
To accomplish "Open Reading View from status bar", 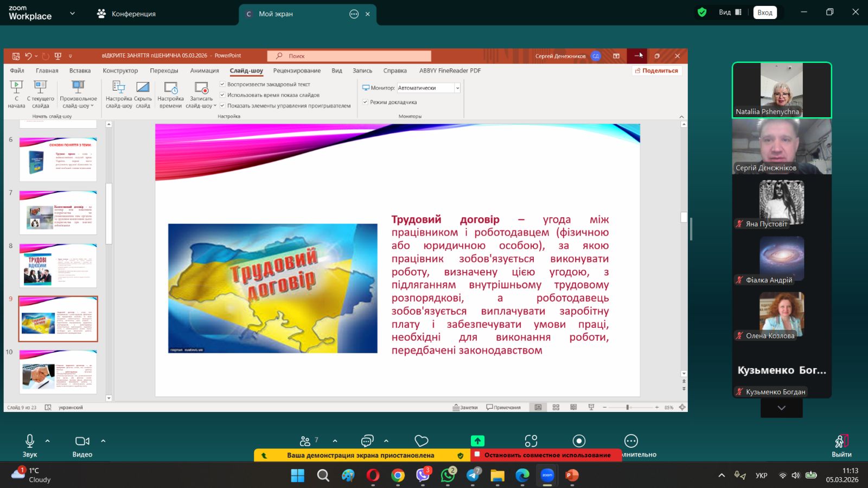I will coord(573,407).
